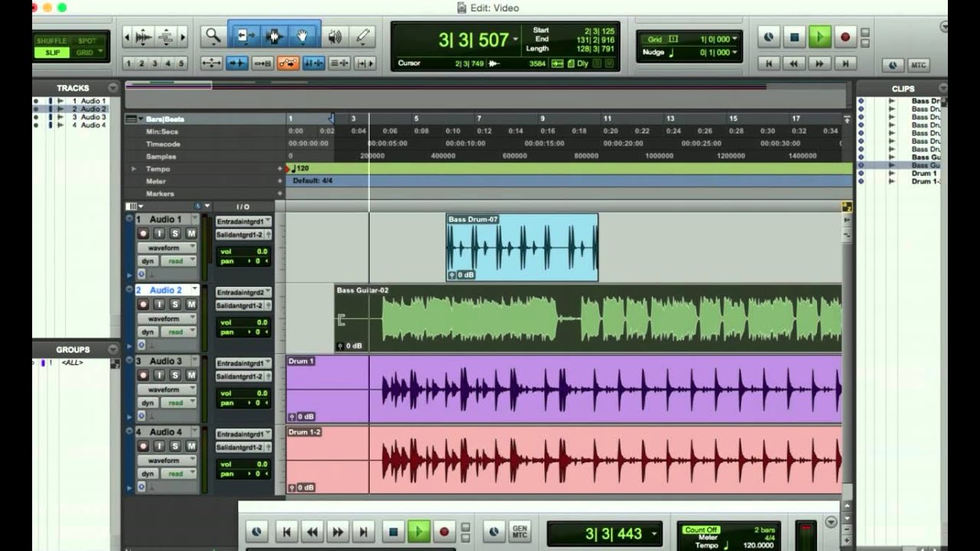Toggle Insertion Follows Playback button
980x551 pixels.
tap(365, 64)
